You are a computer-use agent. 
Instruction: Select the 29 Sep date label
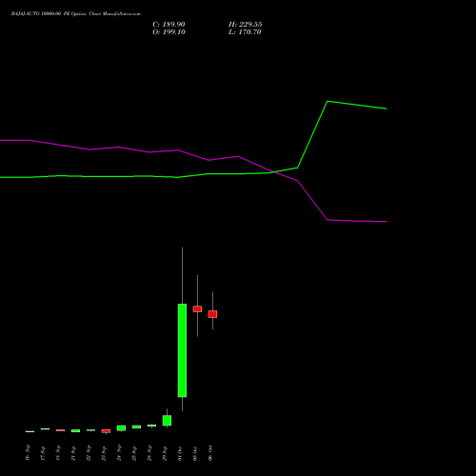click(165, 452)
